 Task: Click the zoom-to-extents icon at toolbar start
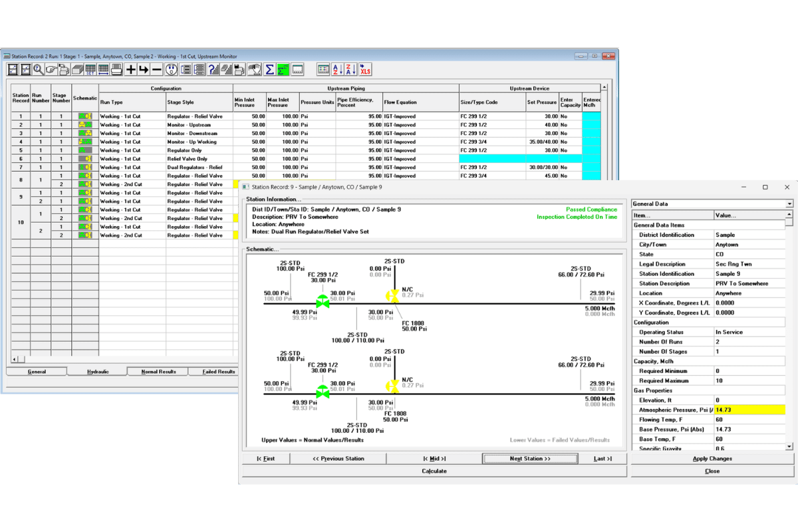(x=13, y=69)
